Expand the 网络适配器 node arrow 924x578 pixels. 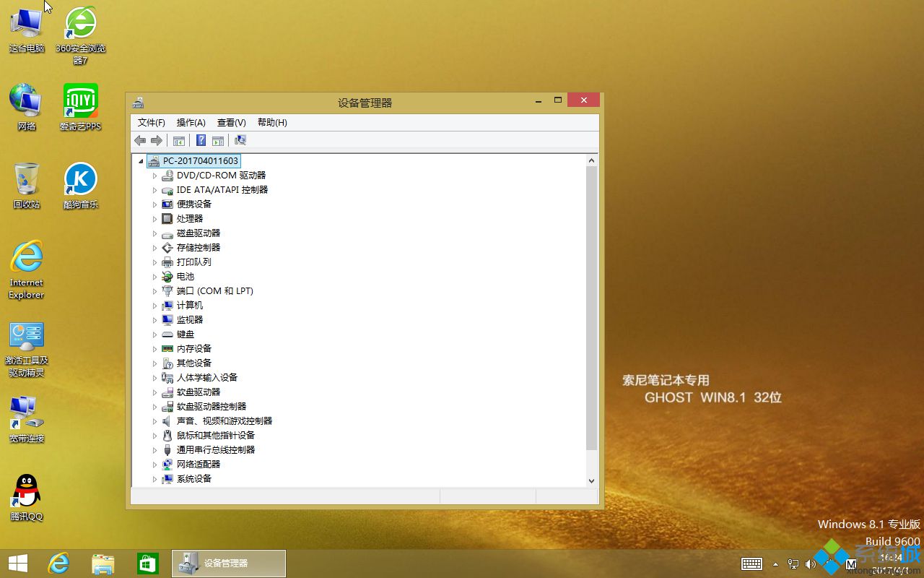pyautogui.click(x=154, y=464)
